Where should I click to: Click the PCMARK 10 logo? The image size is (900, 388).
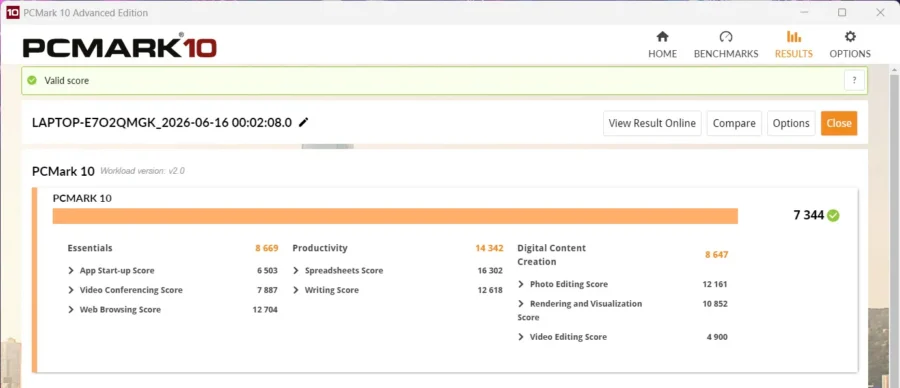click(x=119, y=46)
